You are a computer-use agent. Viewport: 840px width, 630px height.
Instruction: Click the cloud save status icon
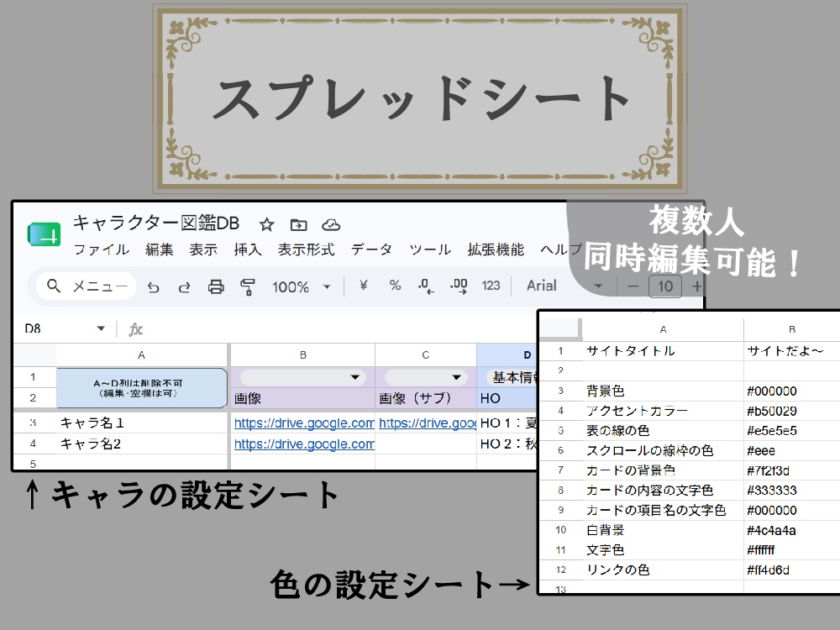pyautogui.click(x=331, y=224)
